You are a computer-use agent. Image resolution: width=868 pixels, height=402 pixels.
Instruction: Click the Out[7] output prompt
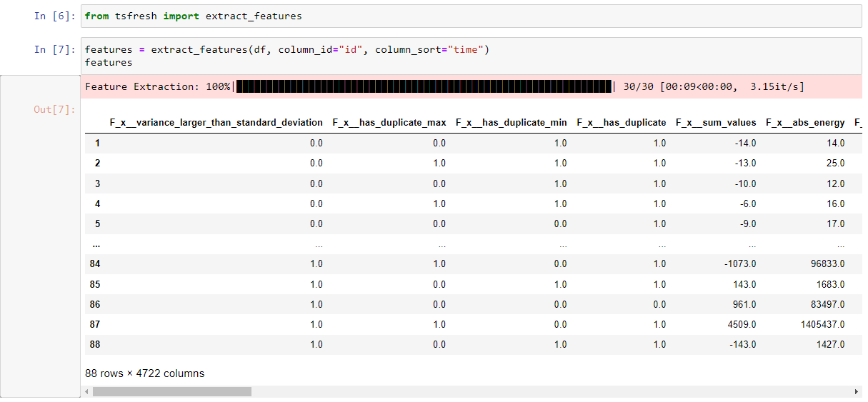pyautogui.click(x=54, y=109)
